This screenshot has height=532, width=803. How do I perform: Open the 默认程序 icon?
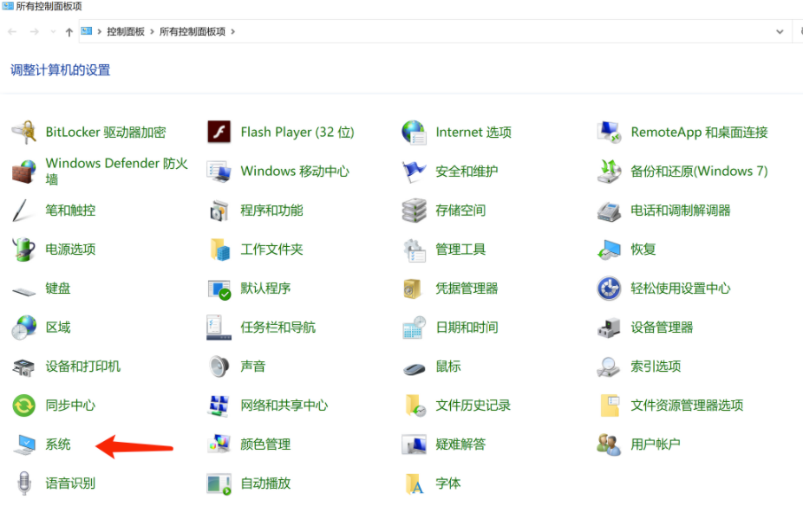(219, 289)
